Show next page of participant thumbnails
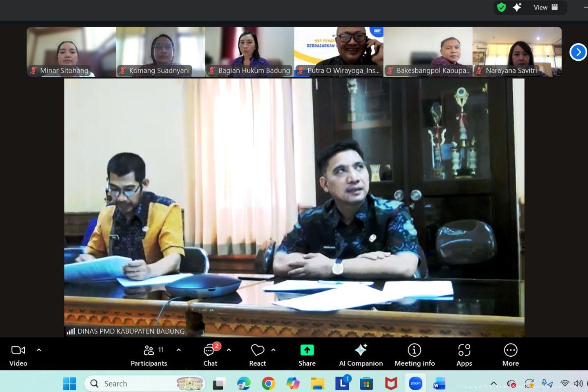The height and width of the screenshot is (392, 588). point(578,52)
